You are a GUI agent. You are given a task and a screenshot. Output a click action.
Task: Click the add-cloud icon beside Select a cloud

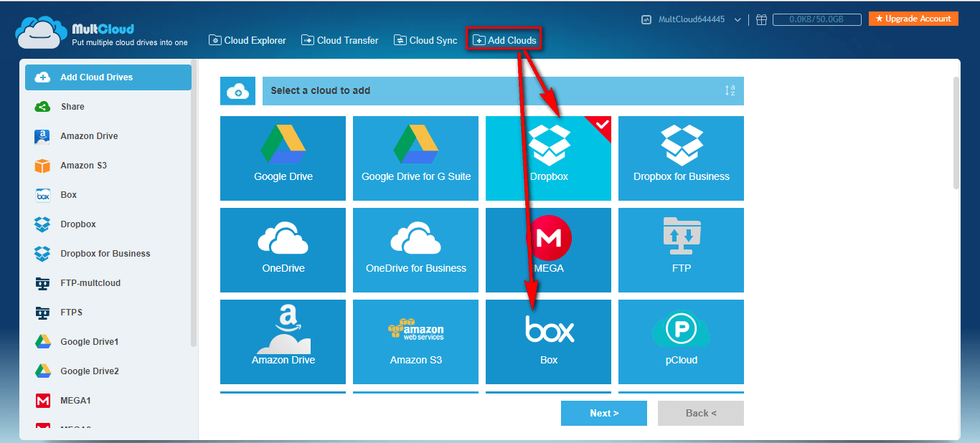coord(238,91)
